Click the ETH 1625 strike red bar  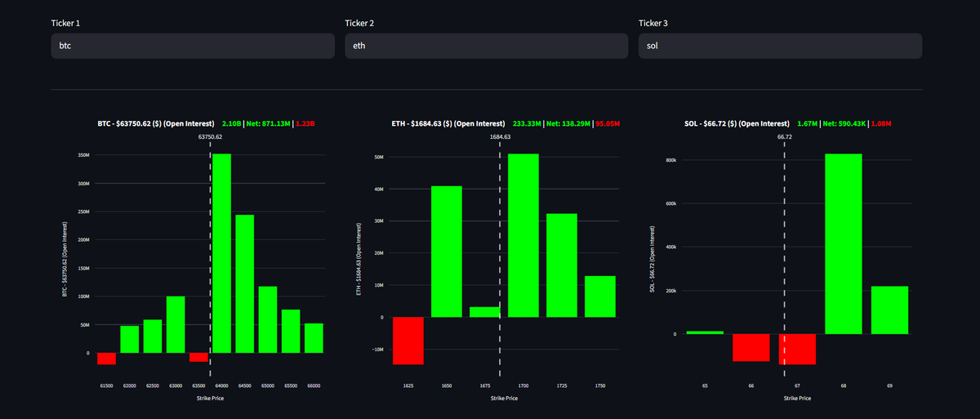[408, 341]
